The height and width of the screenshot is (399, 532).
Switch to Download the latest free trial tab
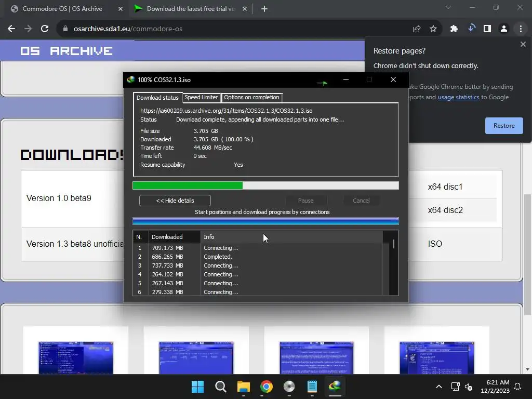click(x=191, y=9)
